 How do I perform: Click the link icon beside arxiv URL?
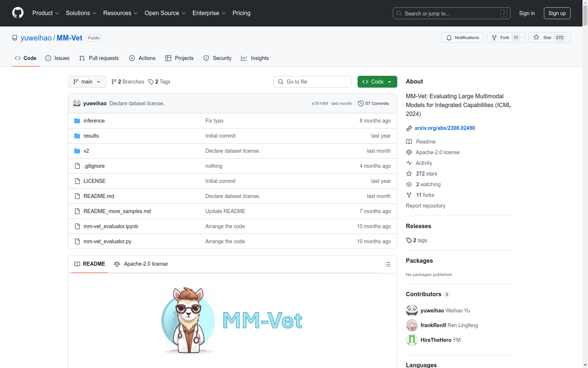(409, 128)
